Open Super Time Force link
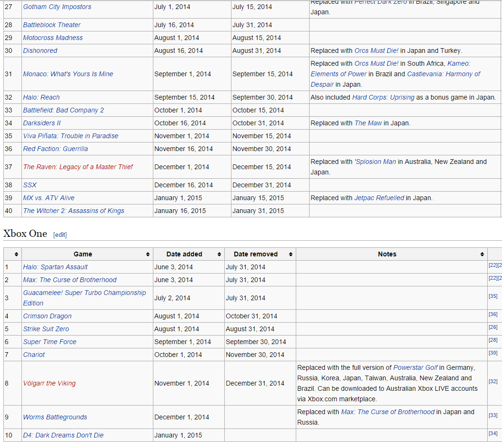Image resolution: width=502 pixels, height=448 pixels. (50, 342)
